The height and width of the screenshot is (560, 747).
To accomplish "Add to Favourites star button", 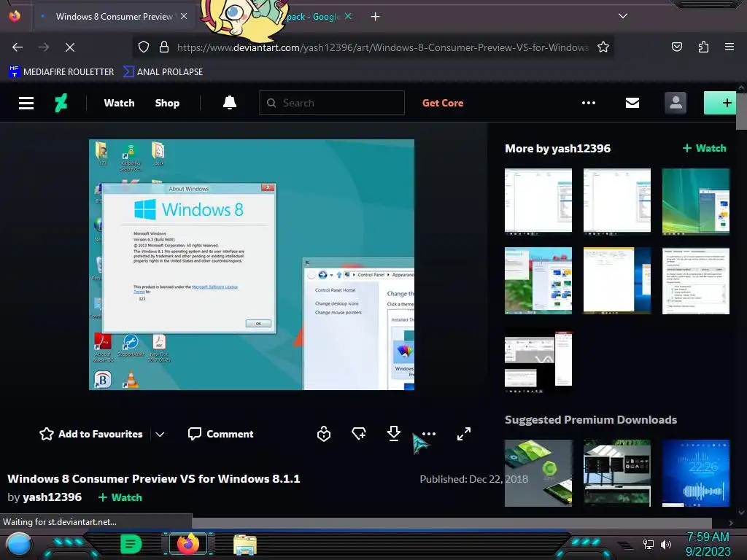I will tap(91, 434).
